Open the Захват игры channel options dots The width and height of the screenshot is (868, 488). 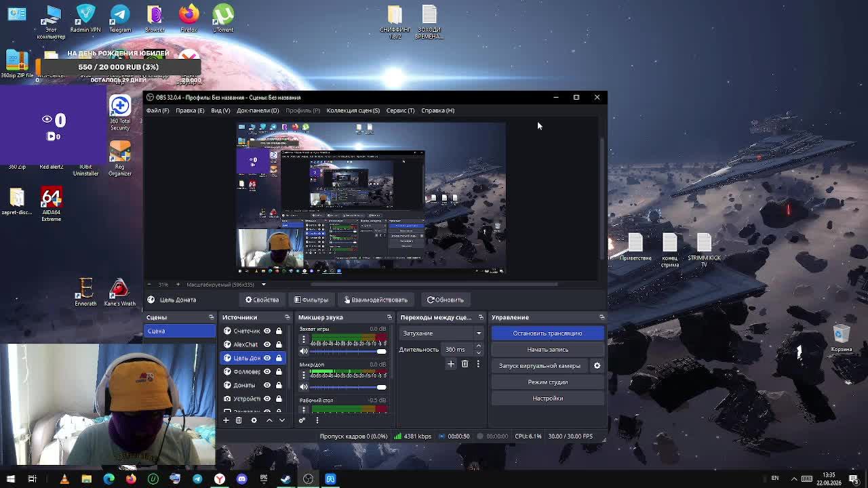coord(304,339)
